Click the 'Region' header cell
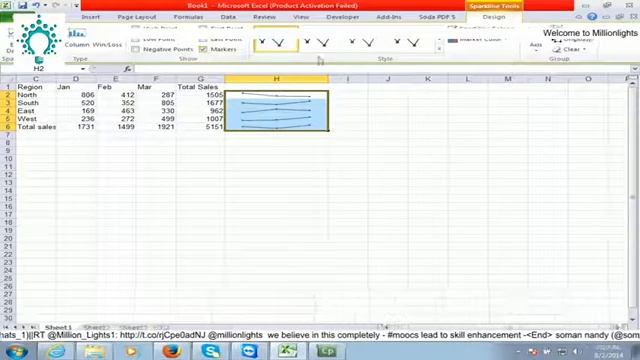The height and width of the screenshot is (360, 640). tap(36, 87)
